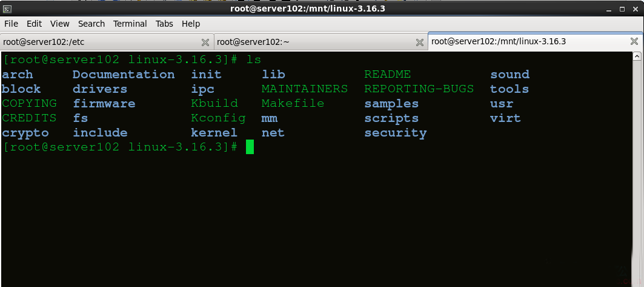Click the scrollbar up arrow
The height and width of the screenshot is (287, 644).
click(637, 56)
